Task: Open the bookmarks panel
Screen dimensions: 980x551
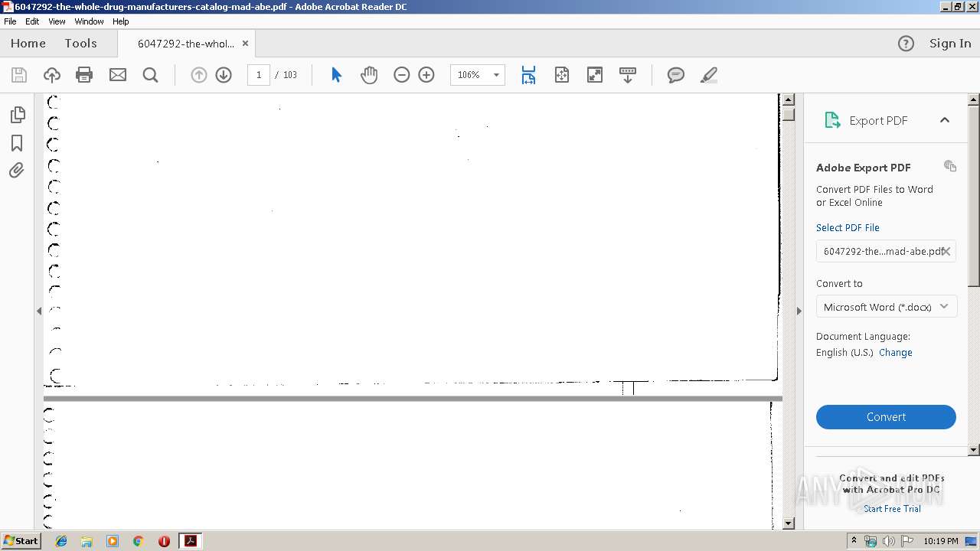Action: [17, 143]
